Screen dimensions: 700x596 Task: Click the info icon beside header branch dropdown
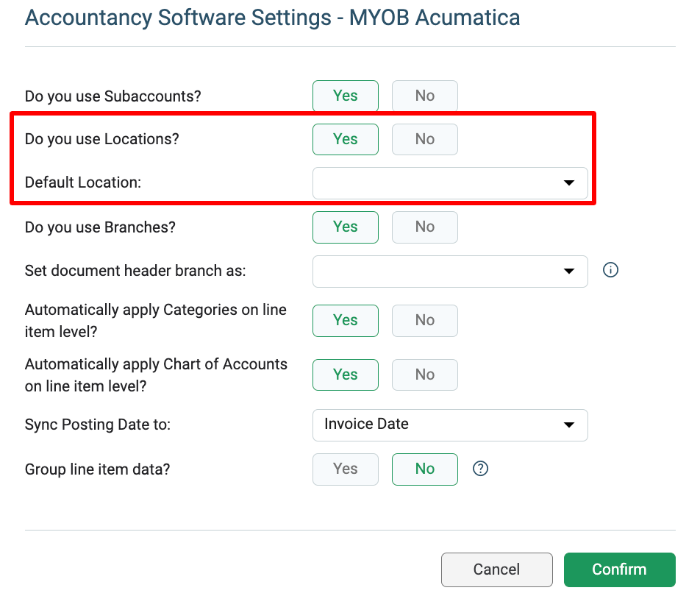point(610,270)
